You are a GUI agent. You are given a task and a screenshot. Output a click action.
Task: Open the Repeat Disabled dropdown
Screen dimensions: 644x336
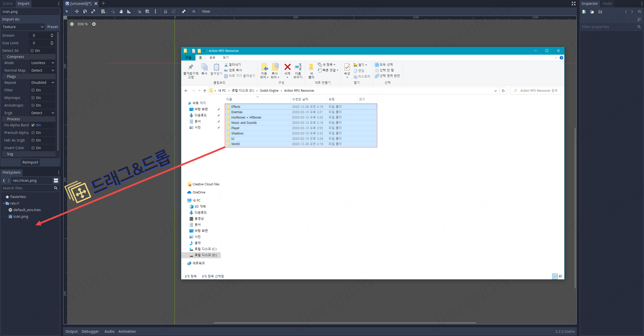(42, 83)
